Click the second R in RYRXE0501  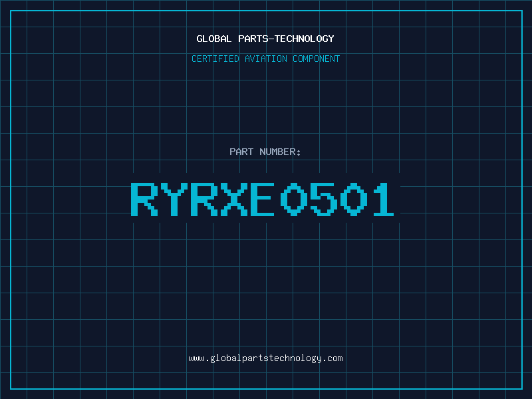tap(204, 199)
